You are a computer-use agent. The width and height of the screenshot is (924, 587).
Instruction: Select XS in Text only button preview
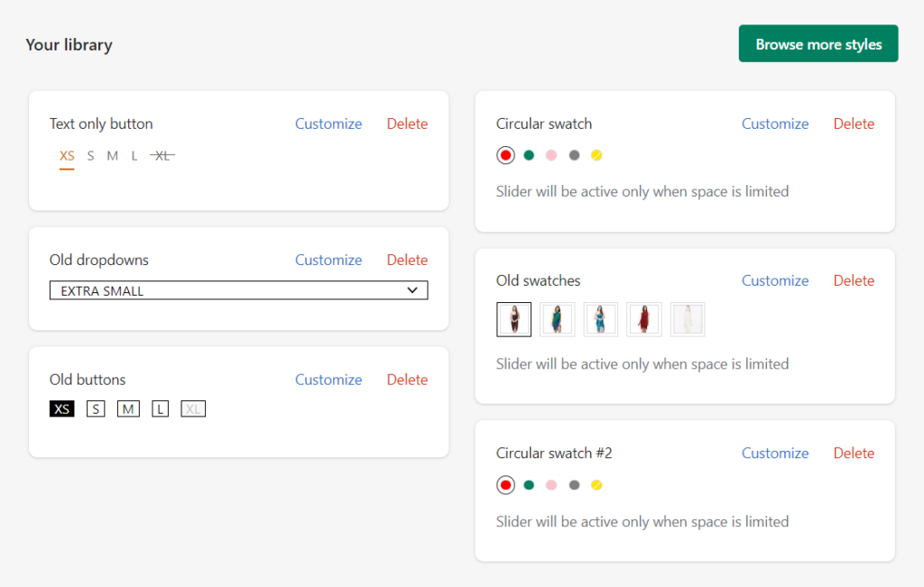(x=67, y=156)
